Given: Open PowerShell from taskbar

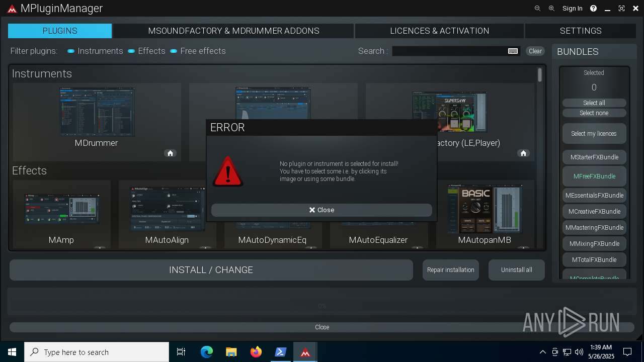Looking at the screenshot, I should point(281,352).
